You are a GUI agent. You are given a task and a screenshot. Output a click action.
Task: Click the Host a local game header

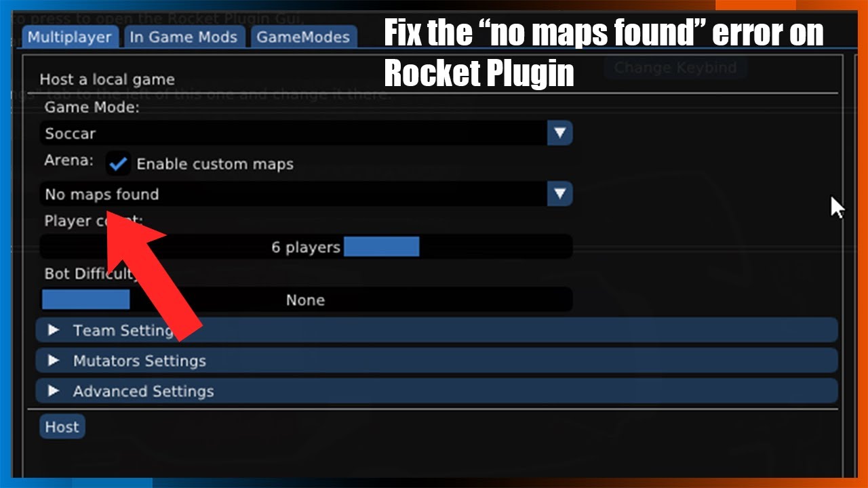point(107,79)
